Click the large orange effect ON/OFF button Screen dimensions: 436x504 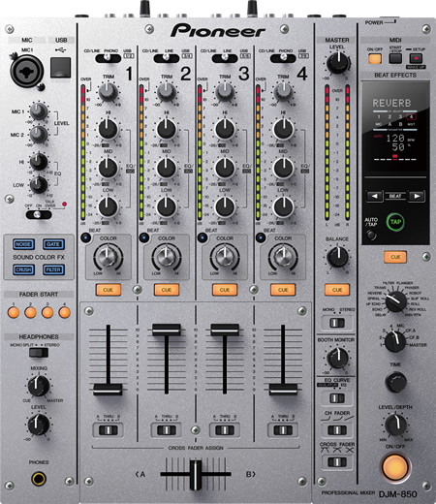click(395, 467)
